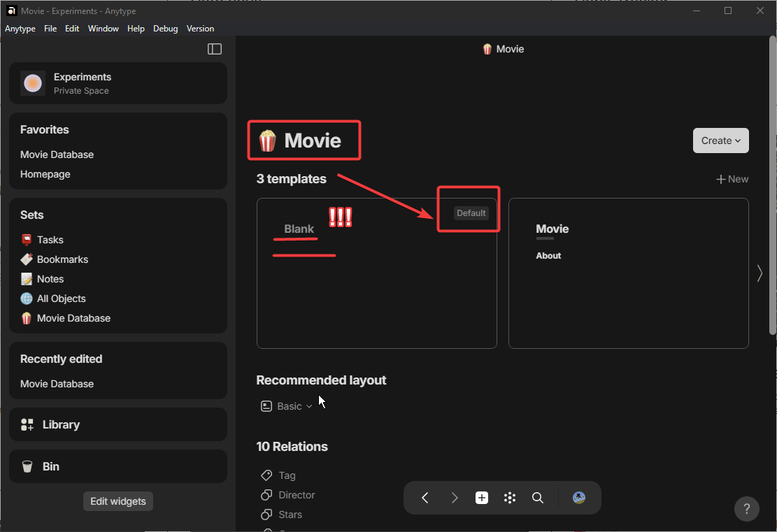Open the help question mark button
This screenshot has height=532, width=777.
pyautogui.click(x=747, y=509)
